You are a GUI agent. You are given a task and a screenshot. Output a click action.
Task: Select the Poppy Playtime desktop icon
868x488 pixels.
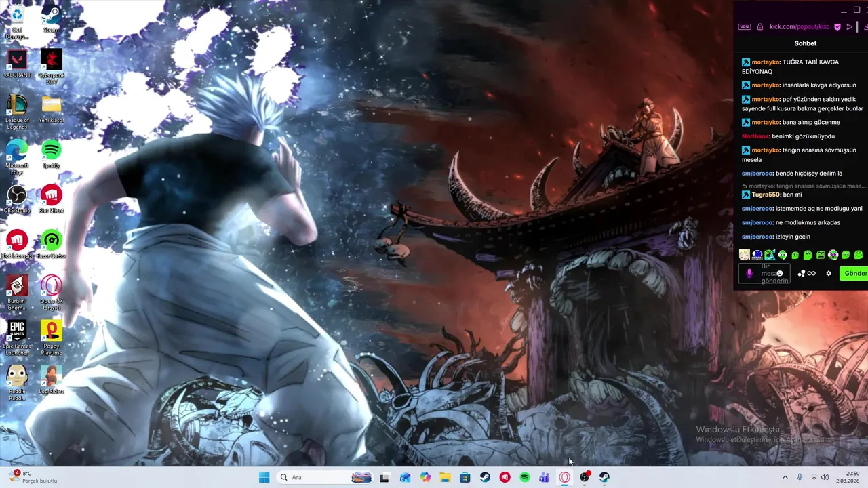pyautogui.click(x=52, y=338)
